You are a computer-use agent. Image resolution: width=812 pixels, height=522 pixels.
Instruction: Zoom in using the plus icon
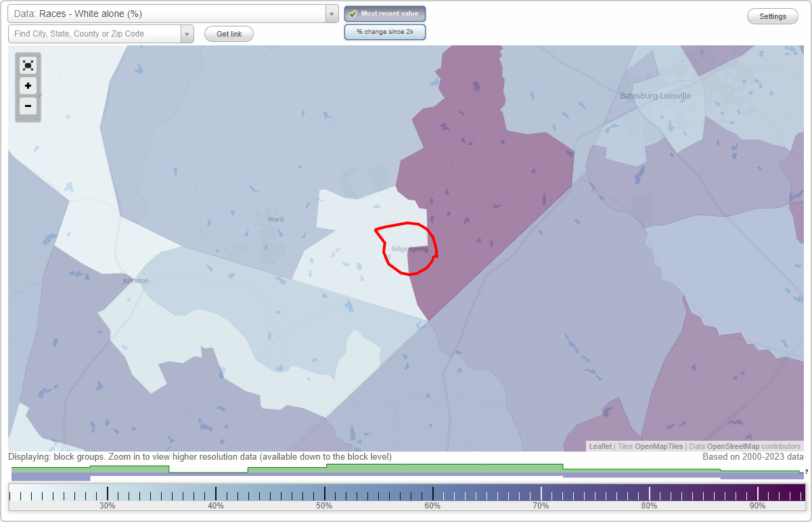pos(28,86)
